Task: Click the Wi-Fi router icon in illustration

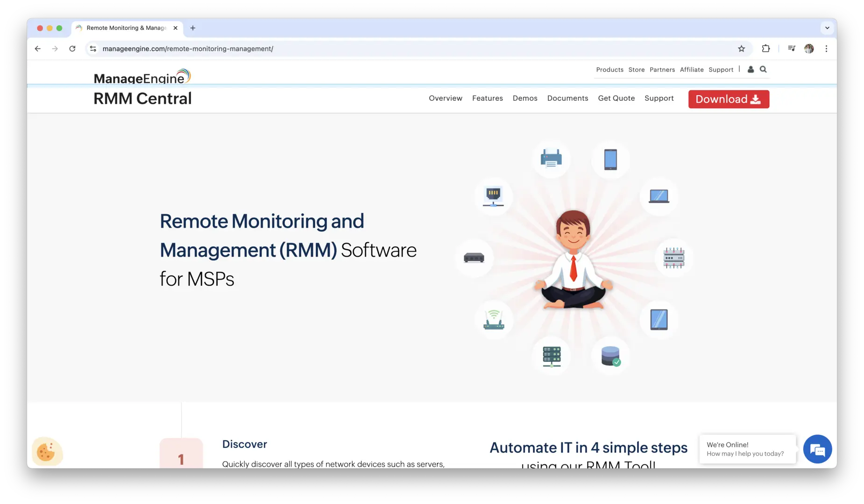Action: coord(494,320)
